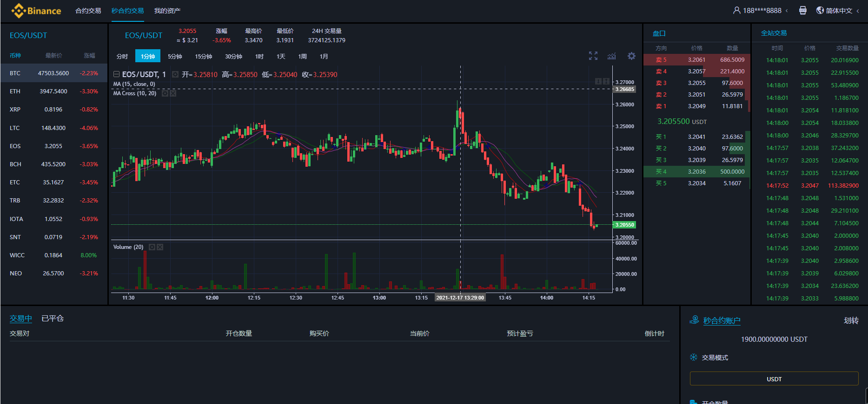Image resolution: width=868 pixels, height=404 pixels.
Task: Click the snowflake icon beside 交易模式
Action: pyautogui.click(x=694, y=357)
